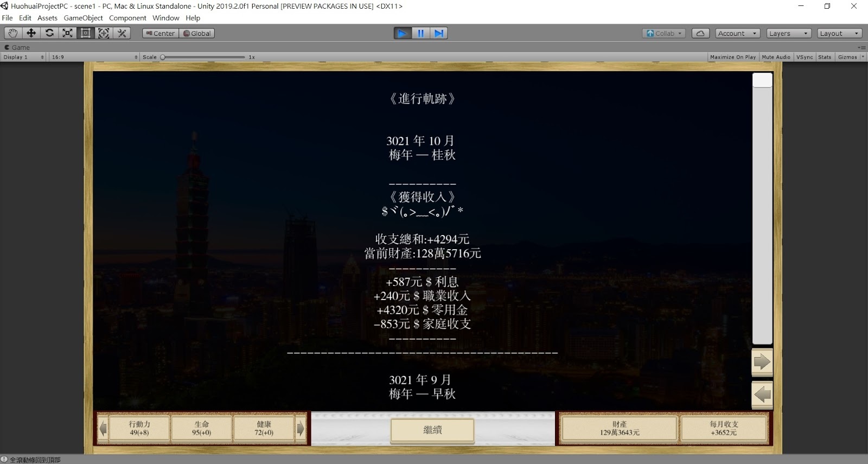Viewport: 868px width, 464px height.
Task: Toggle Maximize On Play
Action: [x=732, y=57]
